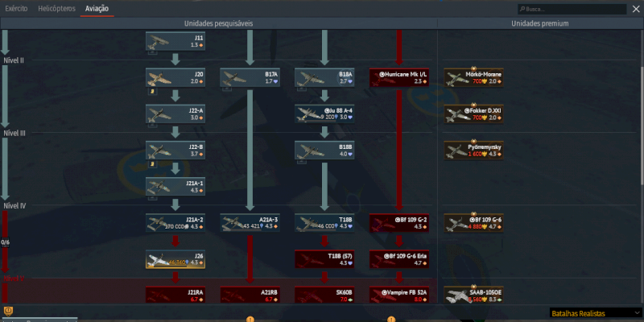644x322 pixels.
Task: Select the J11 aircraft card
Action: [175, 42]
